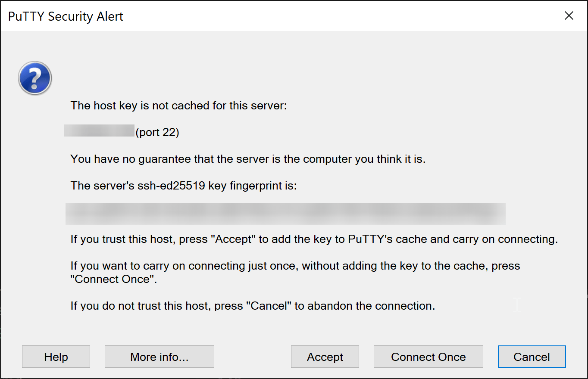Open Help for this security alert

tap(56, 357)
